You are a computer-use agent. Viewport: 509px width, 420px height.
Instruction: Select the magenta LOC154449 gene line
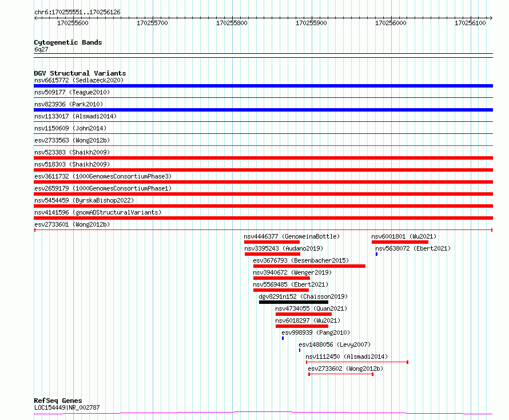click(x=263, y=413)
